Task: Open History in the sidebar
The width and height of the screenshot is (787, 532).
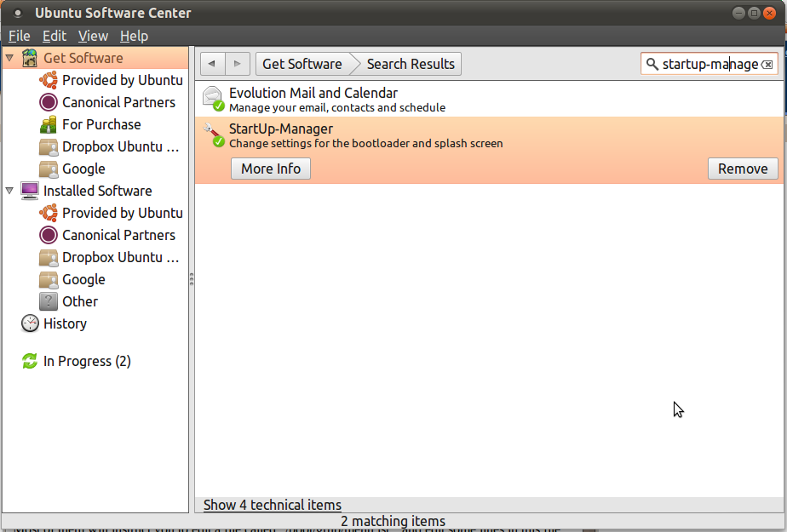Action: (x=65, y=323)
